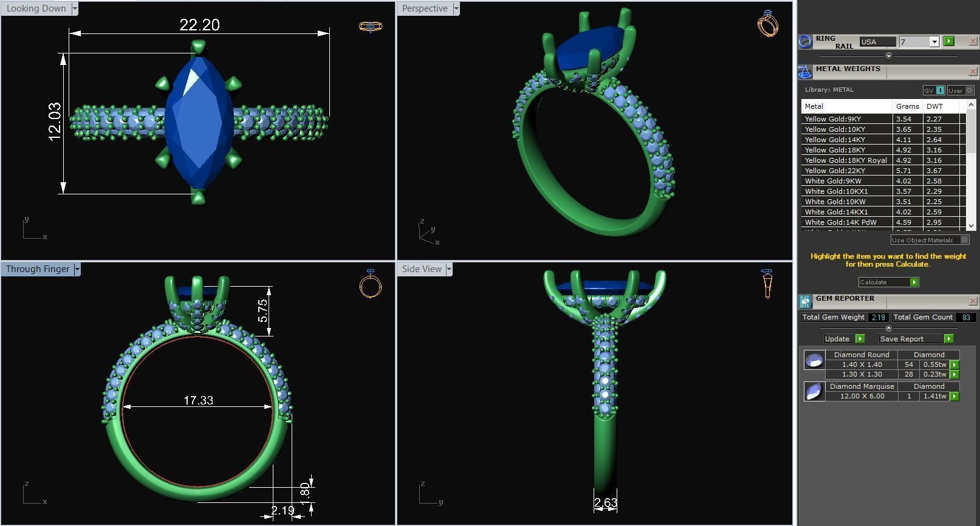
Task: Open the Through Finger viewport dropdown arrow
Action: coord(77,269)
